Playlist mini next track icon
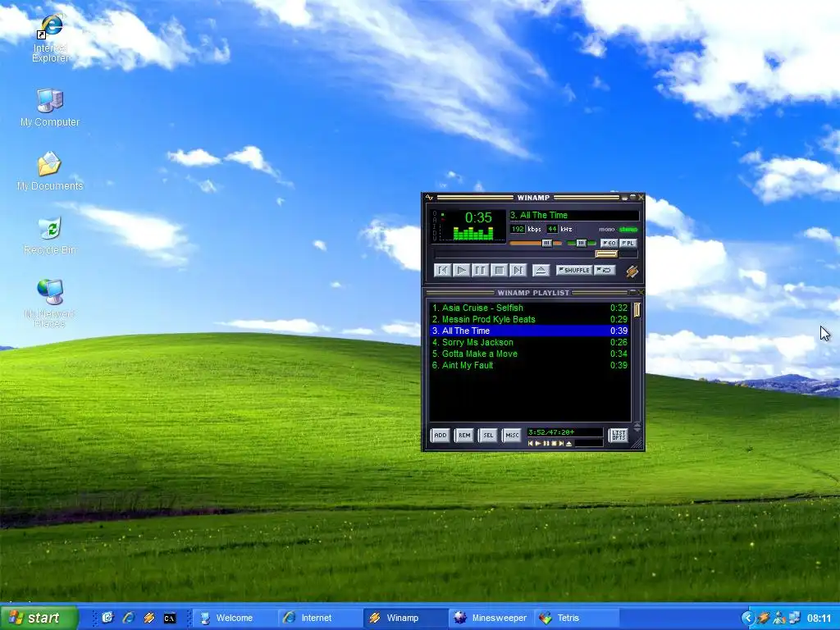 tap(561, 444)
